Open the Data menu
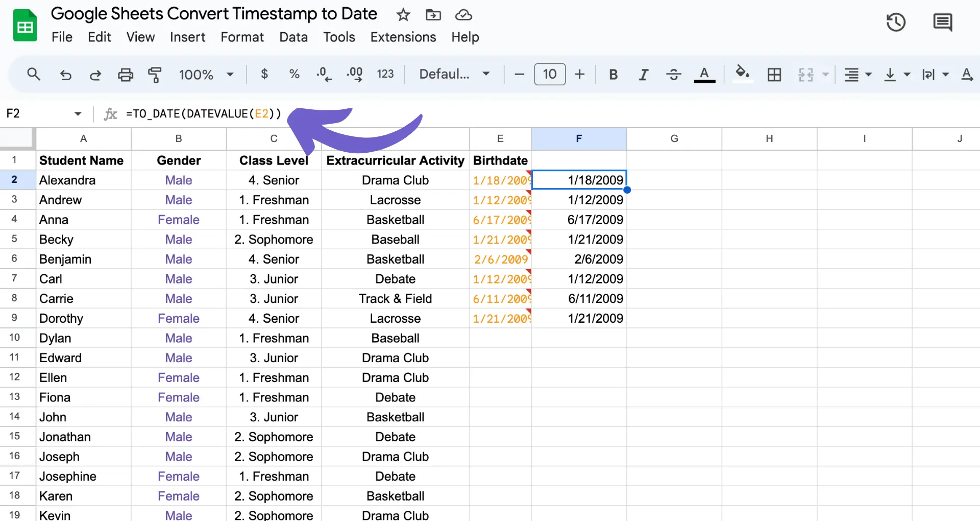This screenshot has height=521, width=980. click(x=293, y=37)
